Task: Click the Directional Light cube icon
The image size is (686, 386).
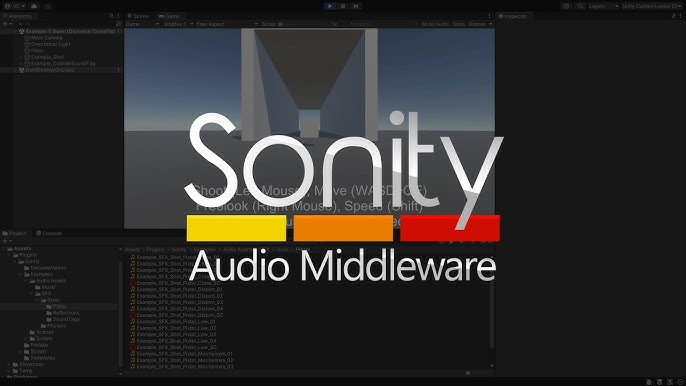Action: [27, 44]
